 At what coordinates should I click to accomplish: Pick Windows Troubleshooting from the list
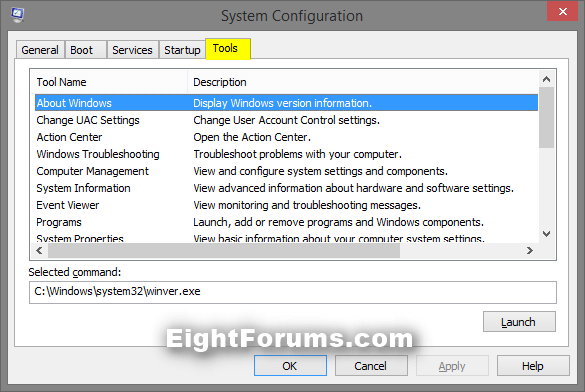click(x=286, y=154)
